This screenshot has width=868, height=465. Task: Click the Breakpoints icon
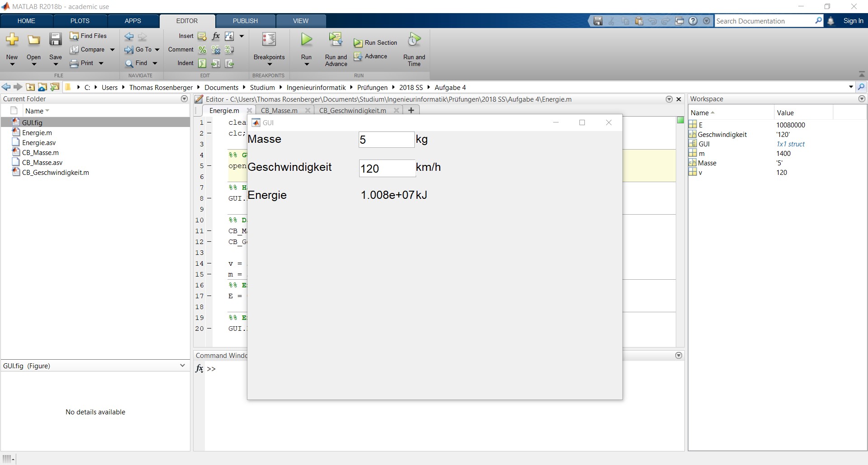pyautogui.click(x=269, y=40)
